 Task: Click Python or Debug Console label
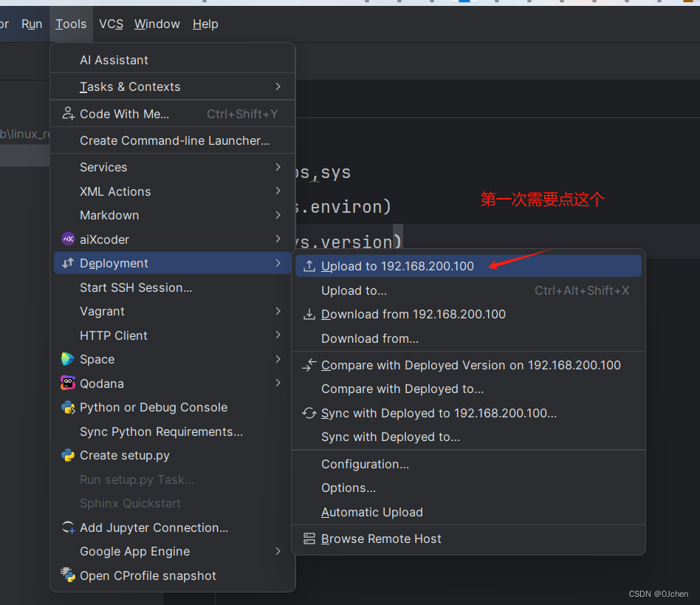tap(154, 407)
